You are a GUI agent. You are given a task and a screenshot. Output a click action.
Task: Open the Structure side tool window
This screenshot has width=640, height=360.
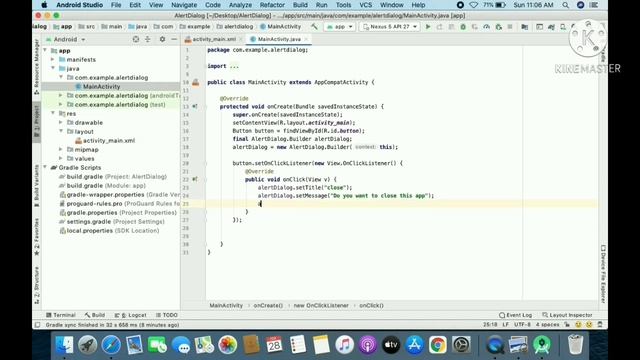[x=37, y=285]
